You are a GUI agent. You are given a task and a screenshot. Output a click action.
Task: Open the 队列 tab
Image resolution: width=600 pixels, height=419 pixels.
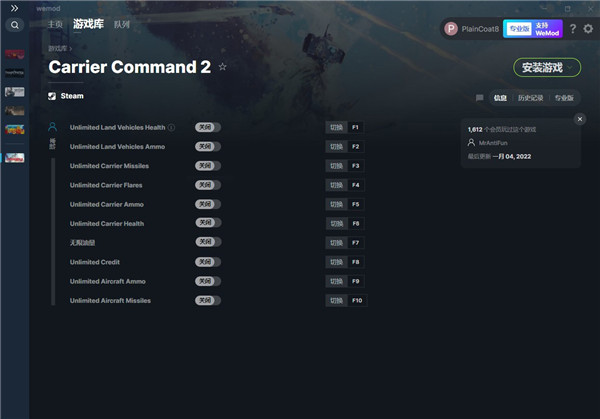122,24
